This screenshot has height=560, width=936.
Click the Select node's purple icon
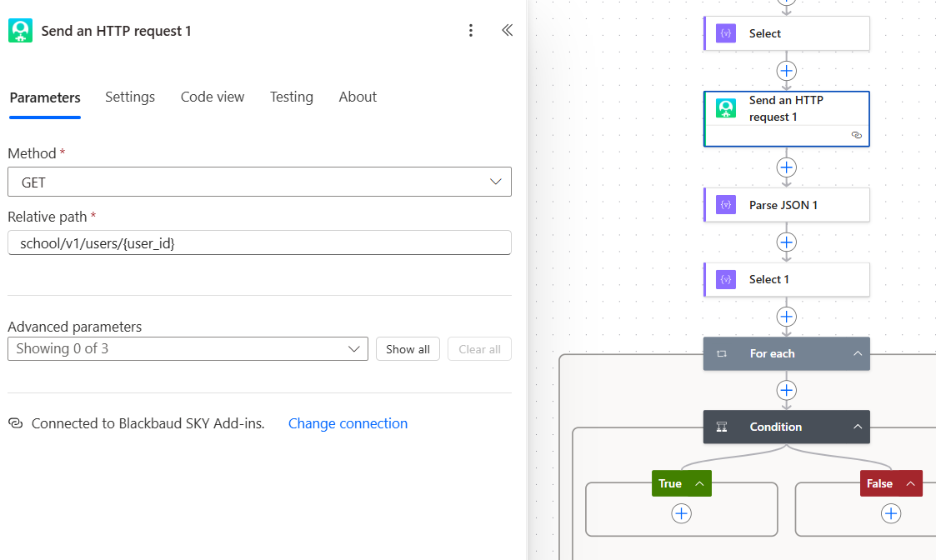pos(726,33)
